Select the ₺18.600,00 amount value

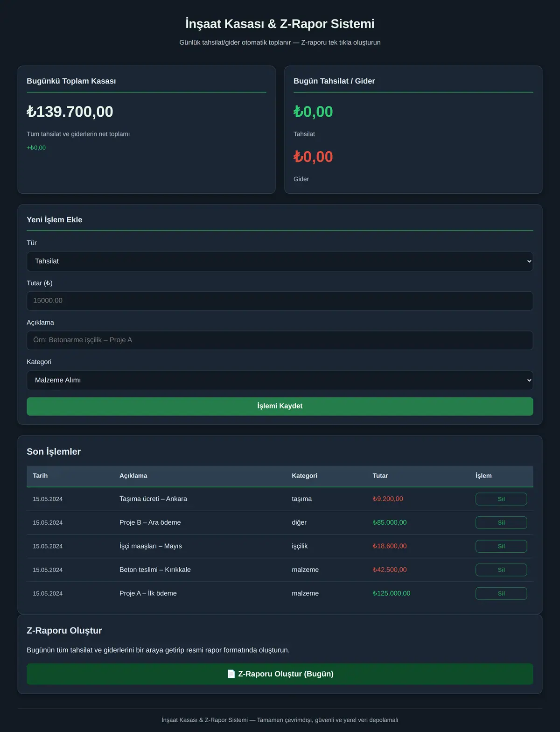click(390, 546)
